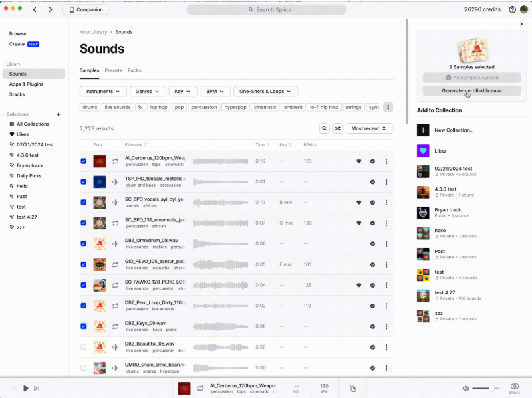Click the heart on SC_BPD_vocals_ayi_oyi row
The image size is (532, 398).
coord(359,203)
